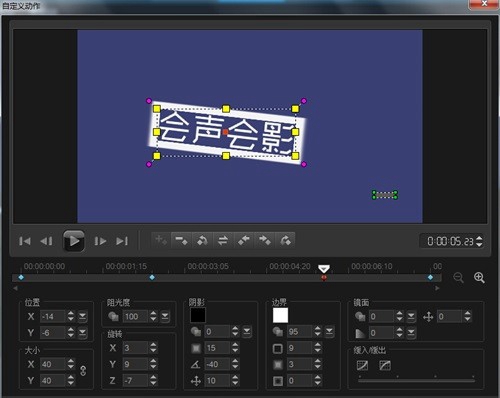Toggle the ease in button

tap(362, 365)
